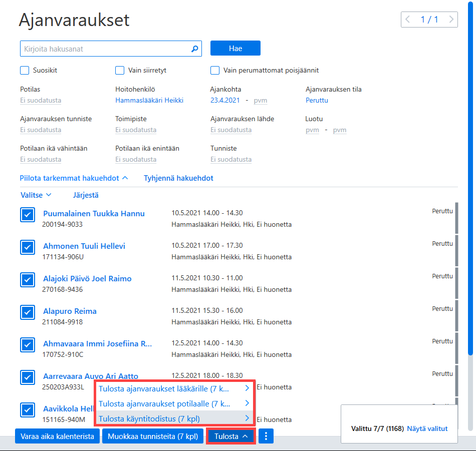Deselect the Alapuro Reima row checkbox
This screenshot has height=451, width=476.
click(28, 312)
